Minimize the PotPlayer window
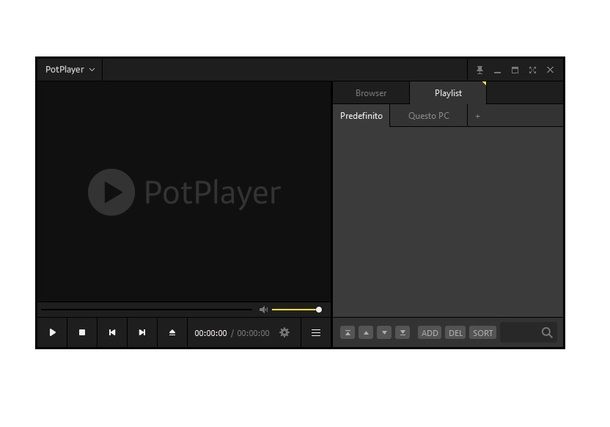The width and height of the screenshot is (610, 427). coord(497,71)
